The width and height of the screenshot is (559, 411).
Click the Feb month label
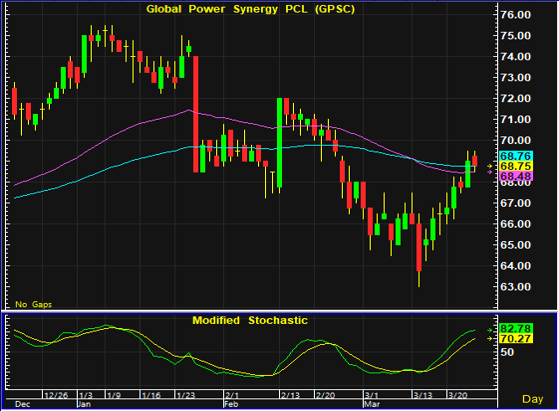231,404
